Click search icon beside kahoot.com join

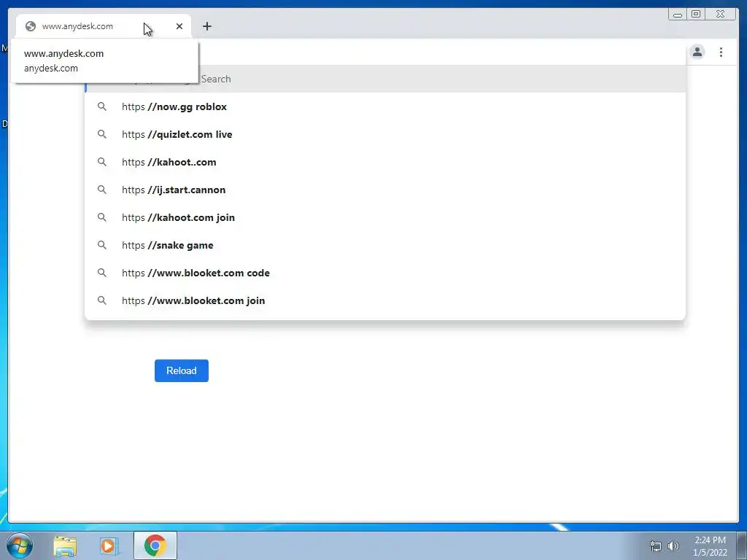[x=102, y=217]
